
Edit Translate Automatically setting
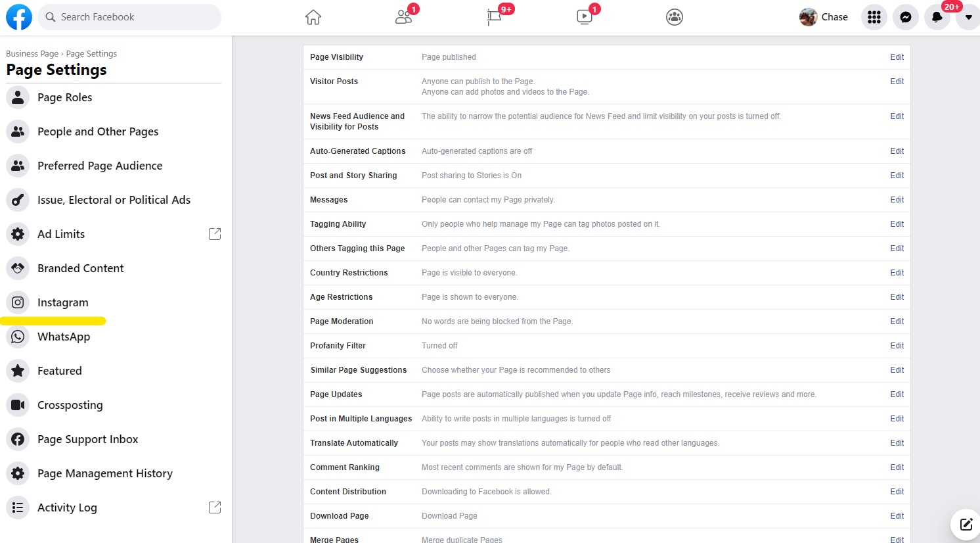coord(897,443)
